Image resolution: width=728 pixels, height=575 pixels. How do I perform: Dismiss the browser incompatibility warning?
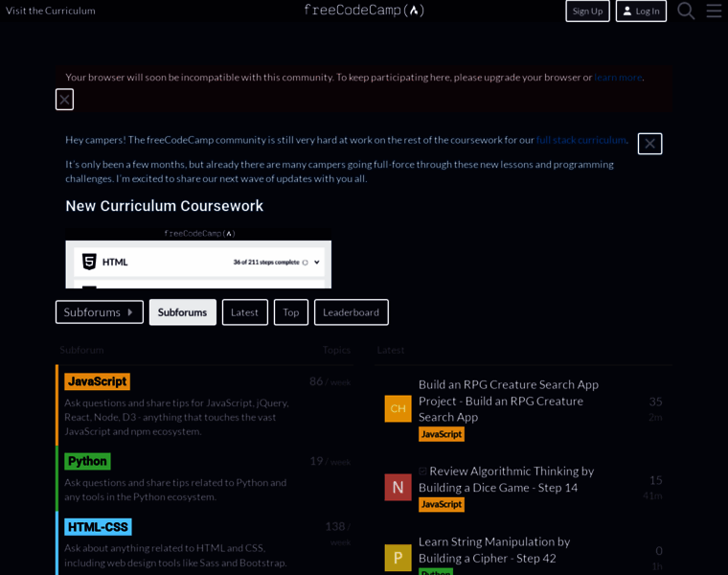[64, 100]
